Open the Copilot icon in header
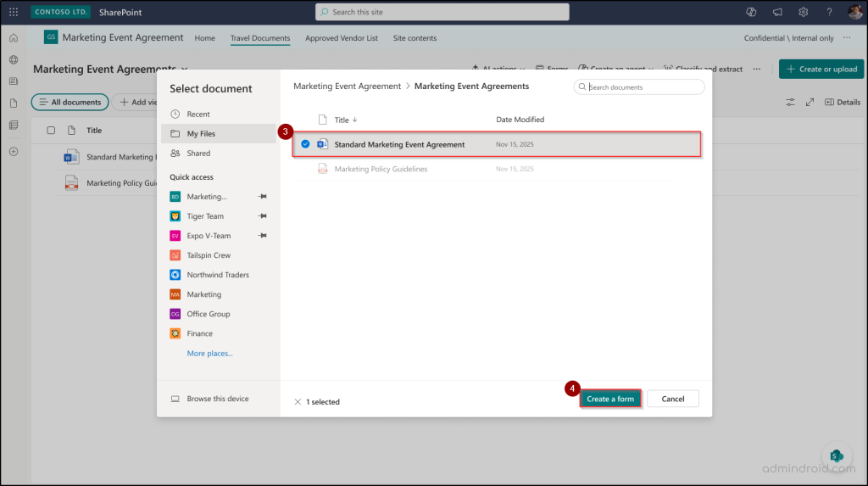Viewport: 868px width, 486px height. 750,12
